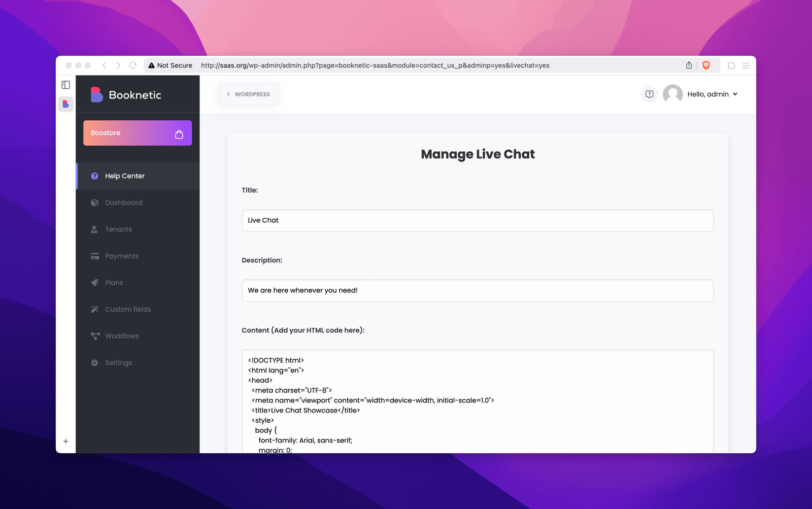Open the browser hamburger menu
The image size is (812, 509).
[x=746, y=65]
